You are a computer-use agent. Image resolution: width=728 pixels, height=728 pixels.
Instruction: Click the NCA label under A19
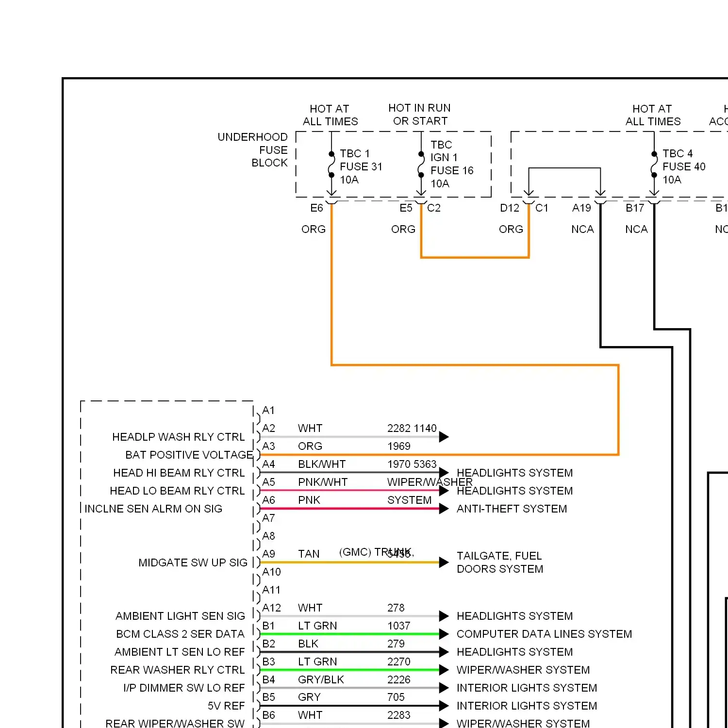(x=582, y=229)
